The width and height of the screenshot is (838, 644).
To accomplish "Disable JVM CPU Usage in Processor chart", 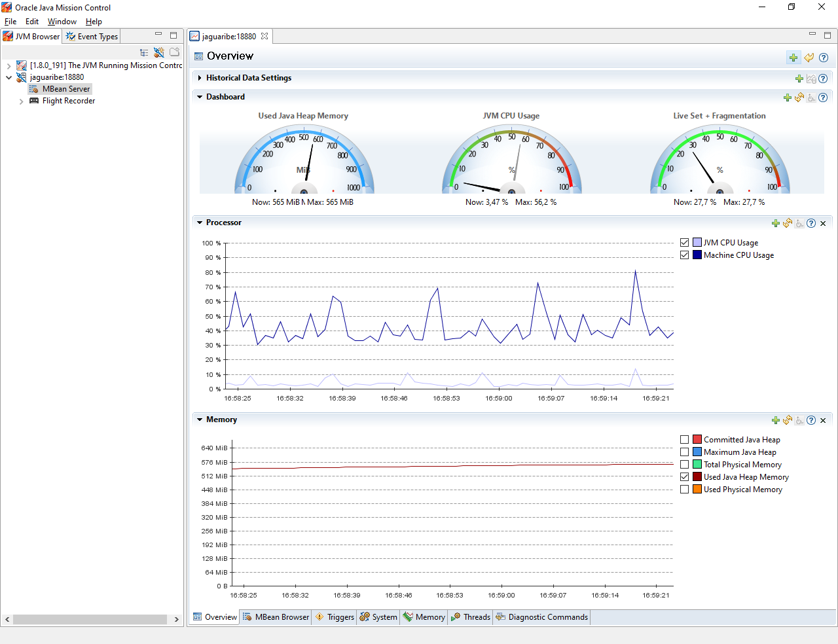I will [684, 242].
